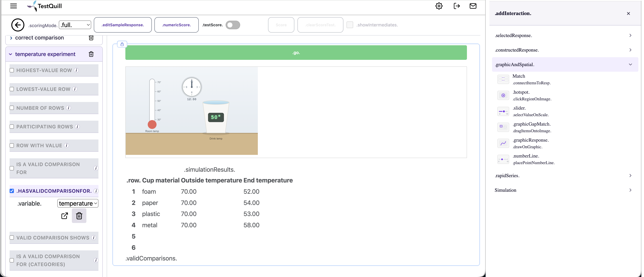The image size is (644, 277).
Task: Select the graphicGapMatch interaction icon
Action: point(503,127)
